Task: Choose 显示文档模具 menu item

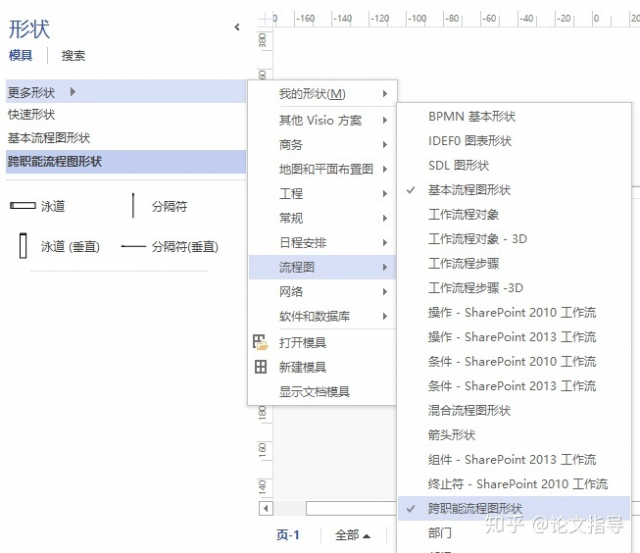Action: tap(322, 392)
